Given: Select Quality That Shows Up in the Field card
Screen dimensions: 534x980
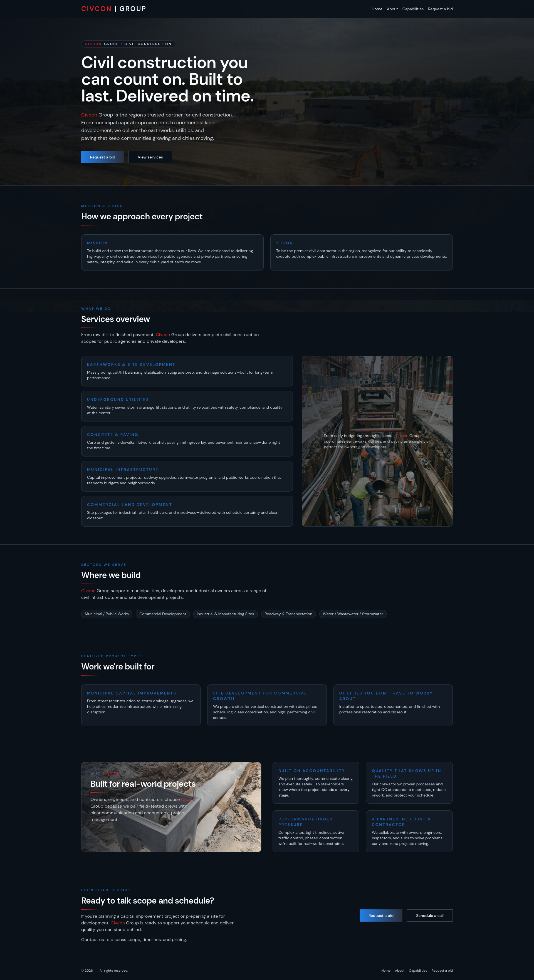Looking at the screenshot, I should pyautogui.click(x=409, y=783).
